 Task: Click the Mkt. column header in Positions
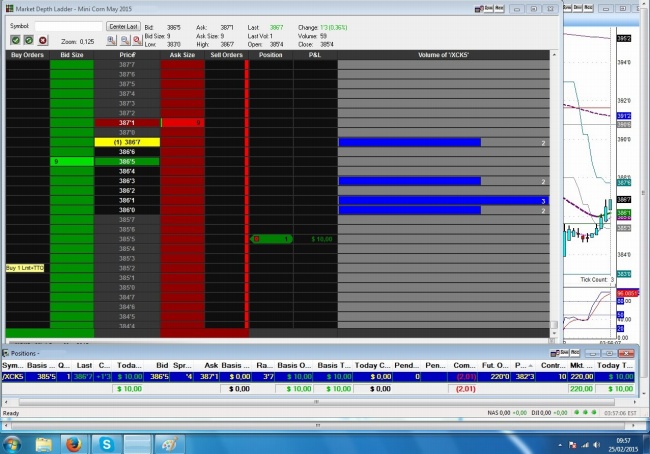(x=580, y=365)
